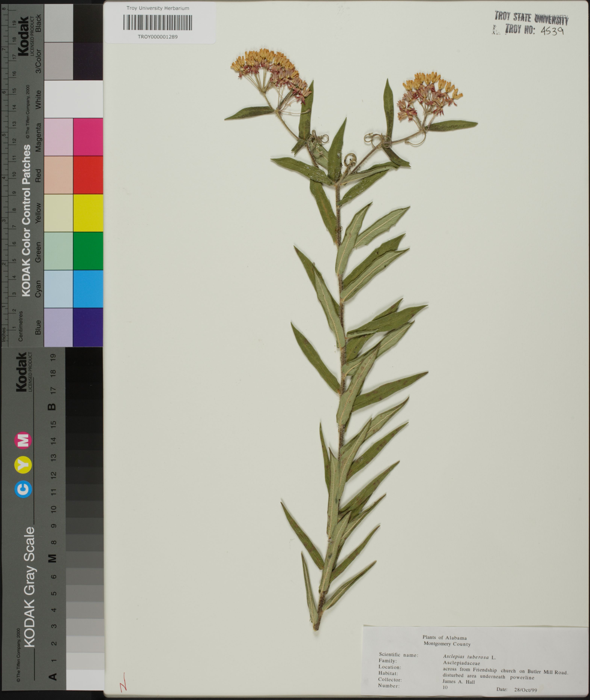Click the dark blue color patch
This screenshot has width=590, height=700.
(x=88, y=327)
